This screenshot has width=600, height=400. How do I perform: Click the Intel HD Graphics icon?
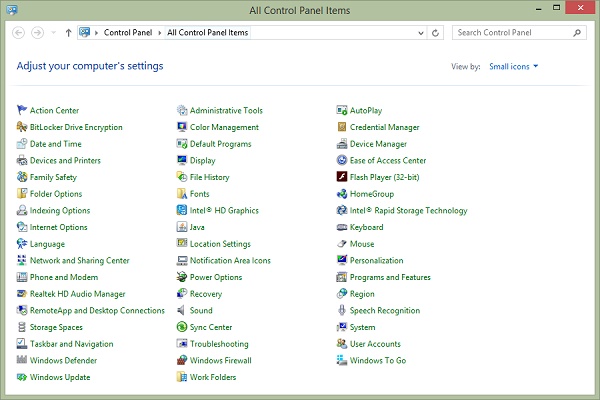click(x=182, y=210)
